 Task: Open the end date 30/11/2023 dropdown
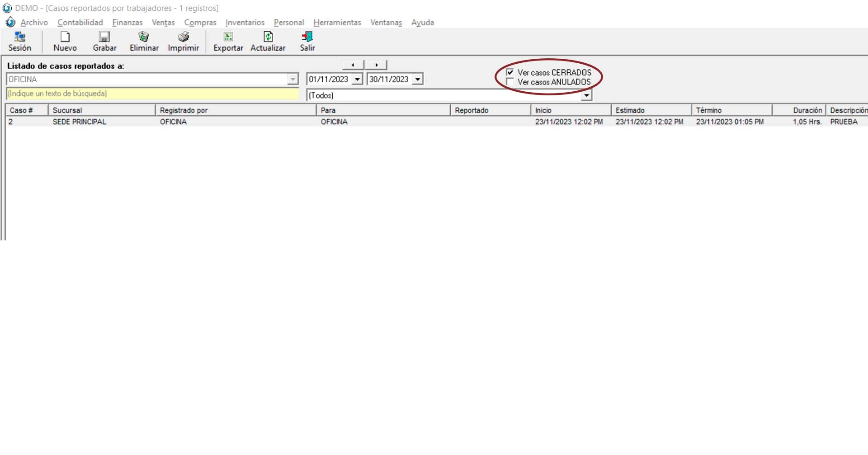418,80
